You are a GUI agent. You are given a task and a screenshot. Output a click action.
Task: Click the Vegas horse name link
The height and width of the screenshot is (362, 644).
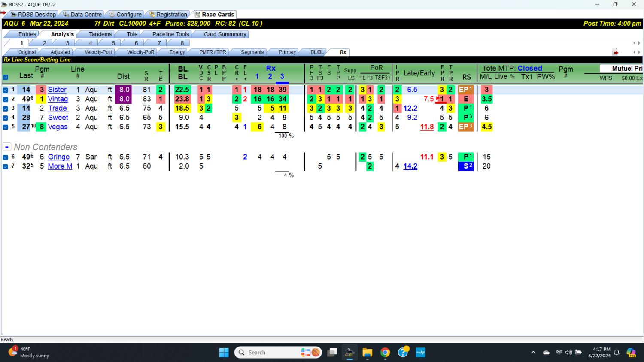coord(58,127)
